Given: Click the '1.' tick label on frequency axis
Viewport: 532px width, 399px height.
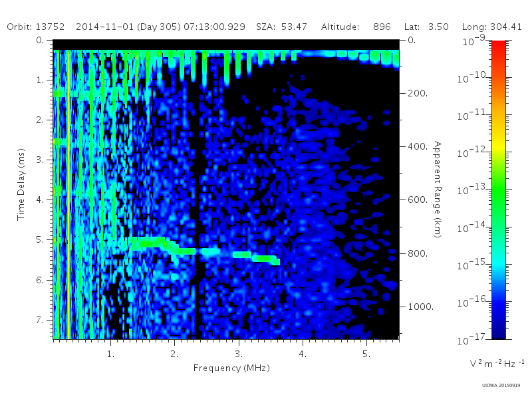Looking at the screenshot, I should pos(110,354).
